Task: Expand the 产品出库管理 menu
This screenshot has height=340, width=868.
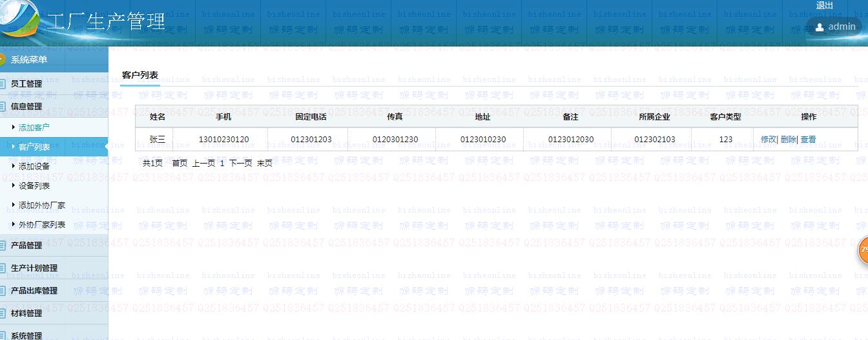Action: [54, 290]
